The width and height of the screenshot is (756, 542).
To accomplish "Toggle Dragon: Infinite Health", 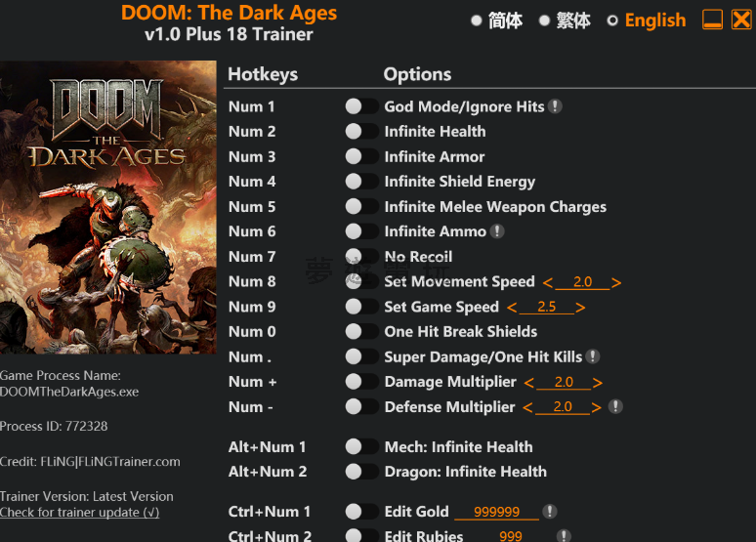I will (x=361, y=471).
